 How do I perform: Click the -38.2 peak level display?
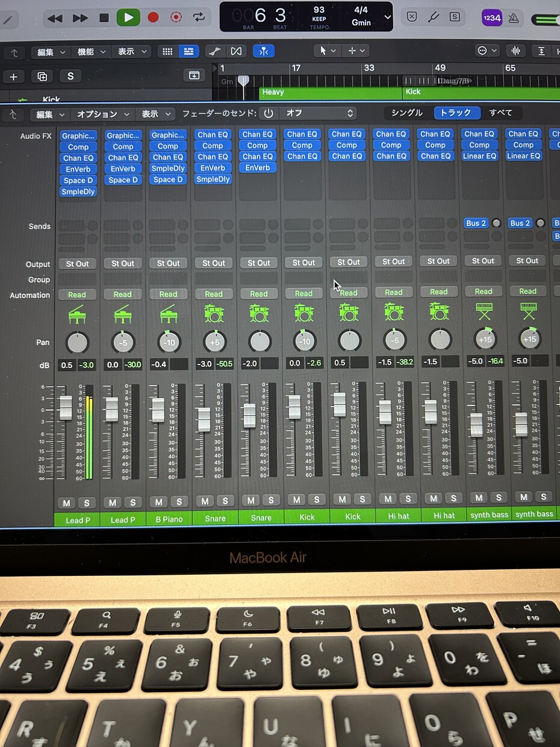405,363
